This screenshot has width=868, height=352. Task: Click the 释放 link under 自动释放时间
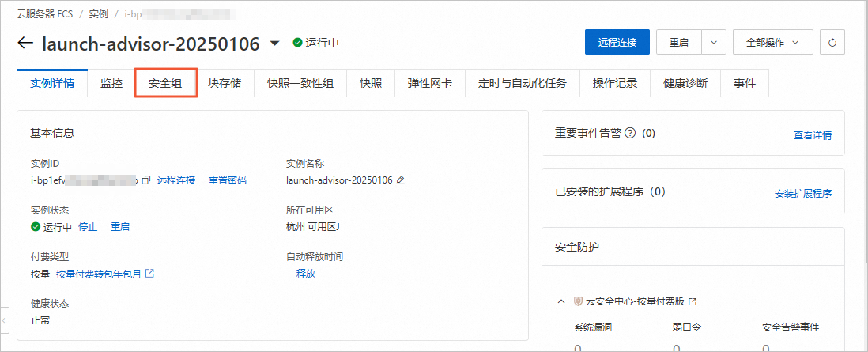pyautogui.click(x=306, y=273)
